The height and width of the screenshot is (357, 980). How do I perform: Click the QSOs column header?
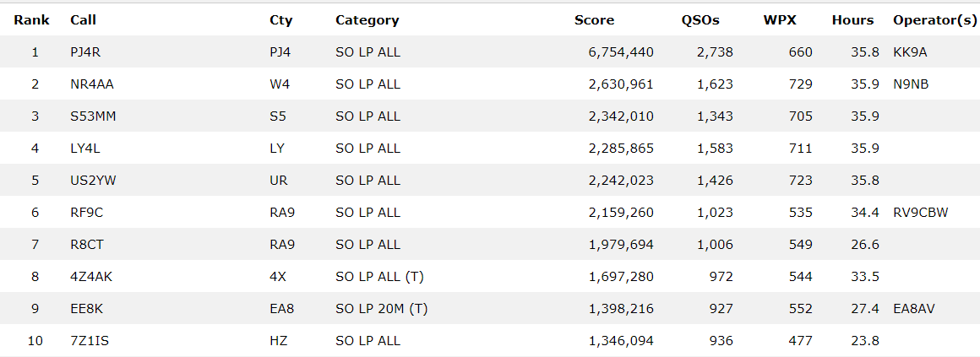pos(702,20)
